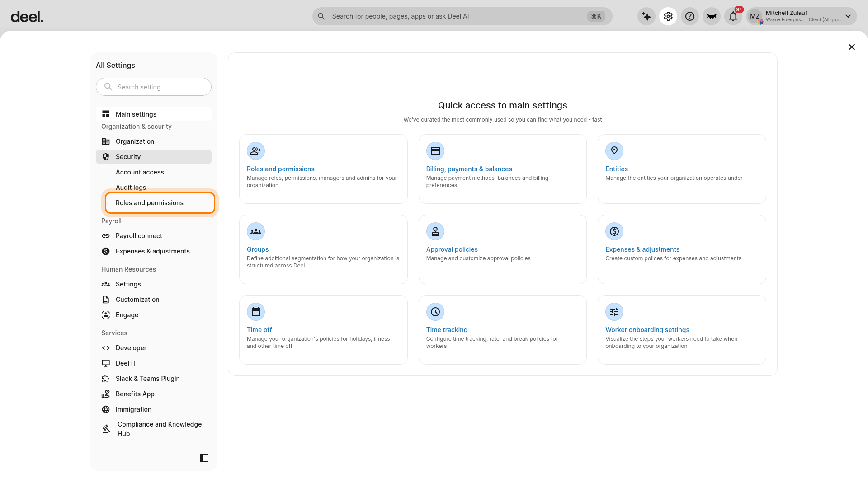
Task: Open the help question mark icon
Action: click(690, 17)
